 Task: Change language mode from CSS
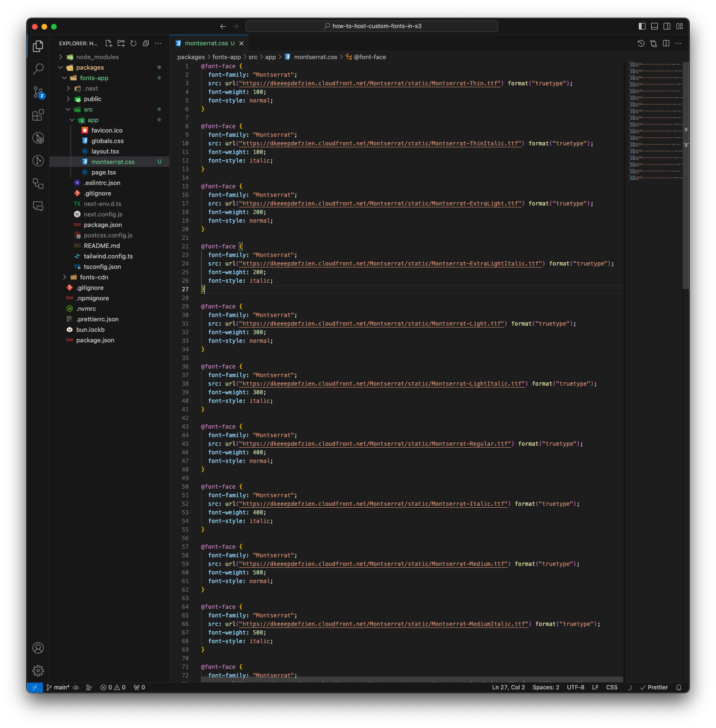[612, 687]
